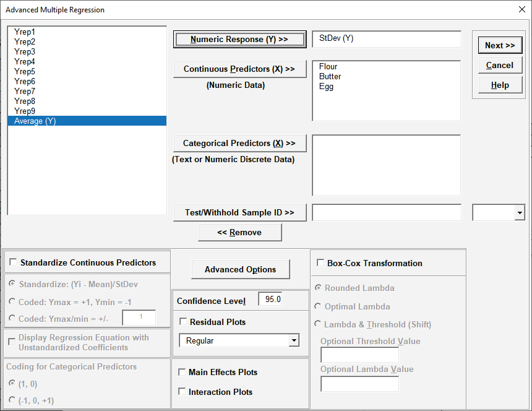Image resolution: width=532 pixels, height=411 pixels.
Task: Click the Confidence Level field showing 95.0
Action: coord(270,300)
